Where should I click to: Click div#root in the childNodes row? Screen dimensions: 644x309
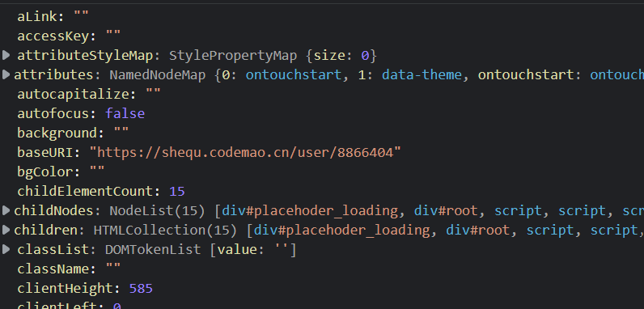pos(447,210)
